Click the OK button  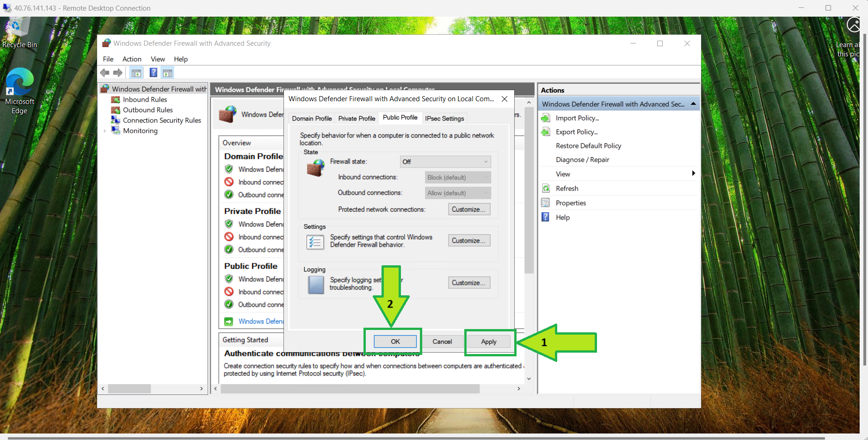tap(395, 342)
